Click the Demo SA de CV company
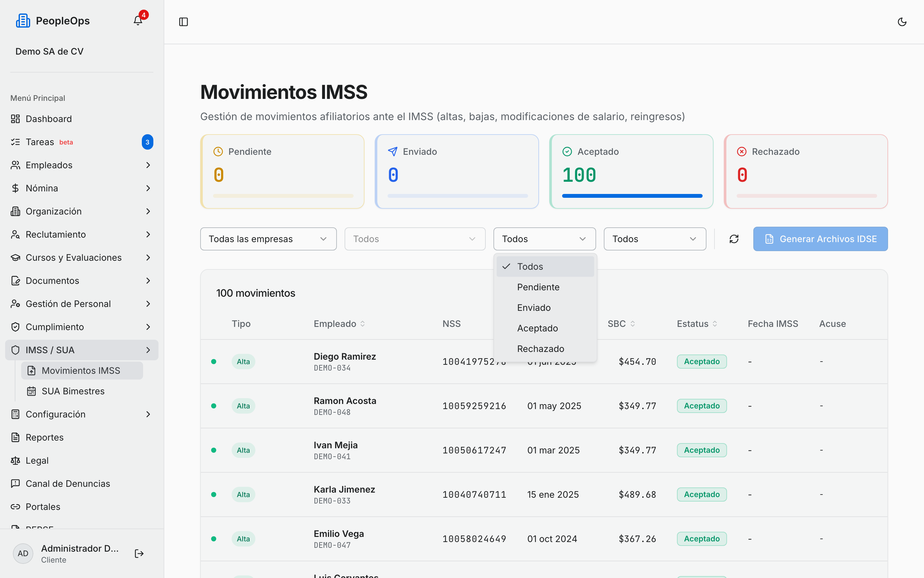This screenshot has width=924, height=578. click(49, 51)
